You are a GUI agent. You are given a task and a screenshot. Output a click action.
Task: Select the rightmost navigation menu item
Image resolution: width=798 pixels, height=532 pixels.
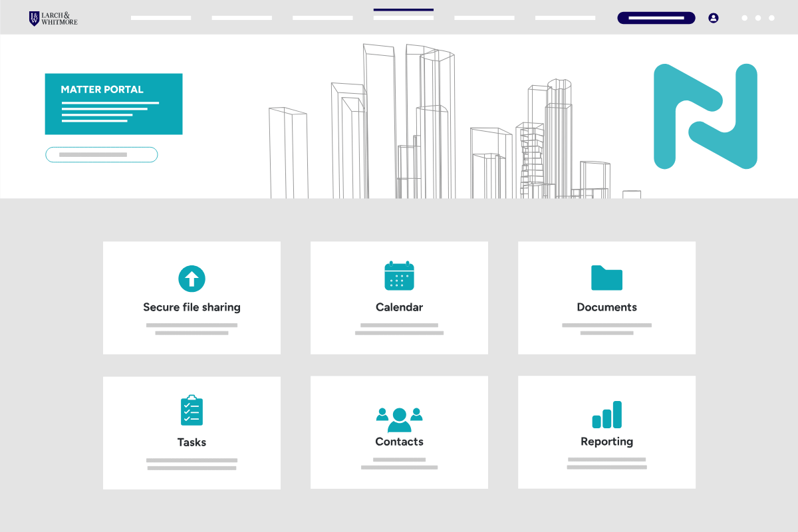coord(565,17)
